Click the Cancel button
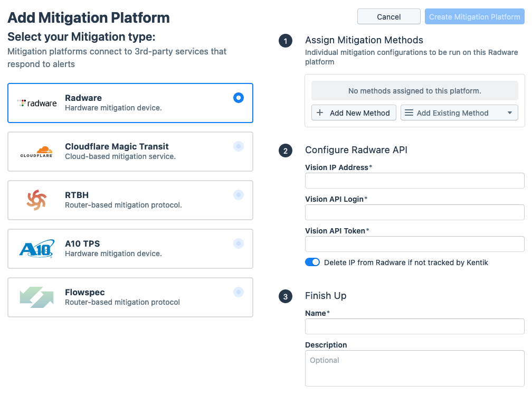 [388, 16]
